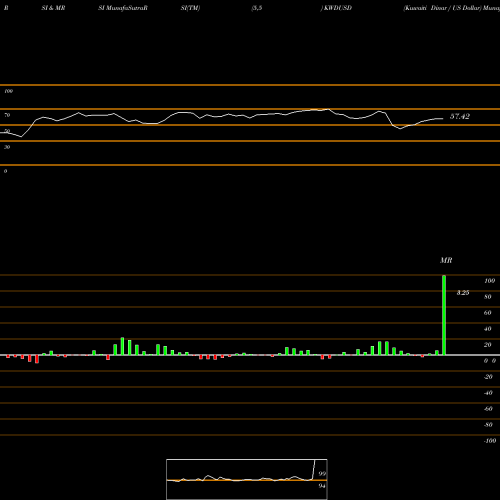Click the MR zero-line label 0 0

click(490, 361)
